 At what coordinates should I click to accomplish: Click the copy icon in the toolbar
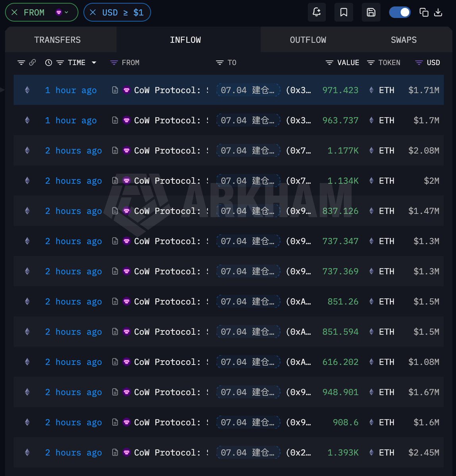pos(424,12)
